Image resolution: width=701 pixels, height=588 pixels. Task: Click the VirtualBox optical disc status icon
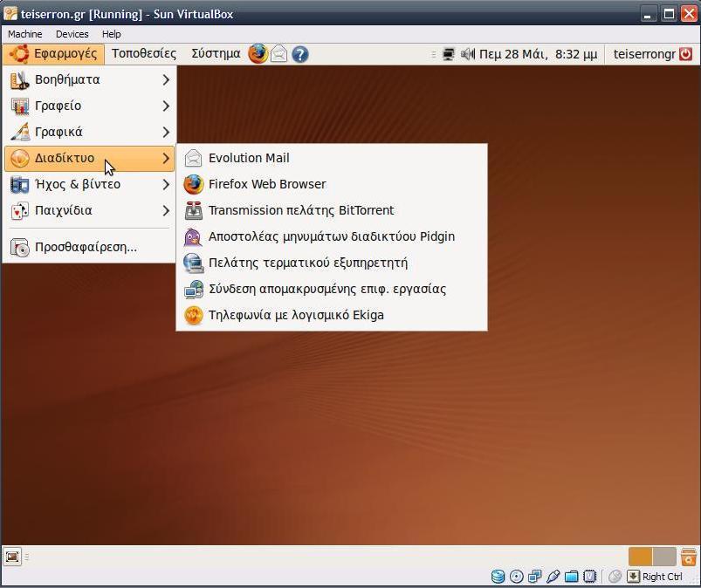[x=516, y=577]
